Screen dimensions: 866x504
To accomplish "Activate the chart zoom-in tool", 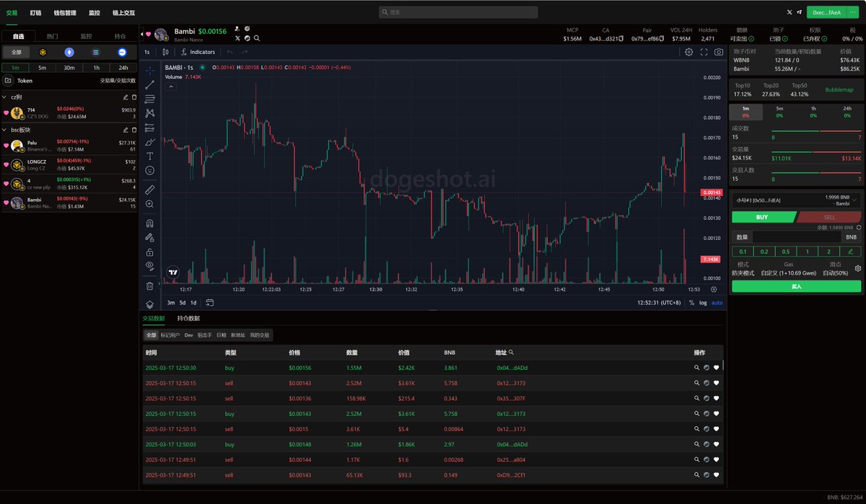I will (149, 204).
